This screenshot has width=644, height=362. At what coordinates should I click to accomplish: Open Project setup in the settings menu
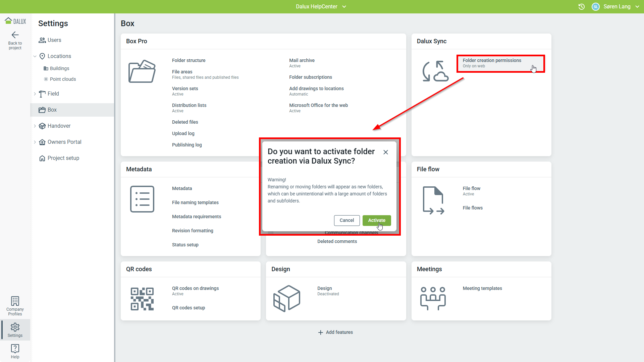click(63, 158)
